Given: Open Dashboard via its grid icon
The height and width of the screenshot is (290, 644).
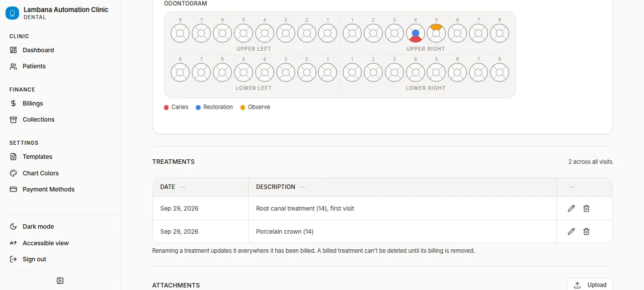Looking at the screenshot, I should [14, 50].
